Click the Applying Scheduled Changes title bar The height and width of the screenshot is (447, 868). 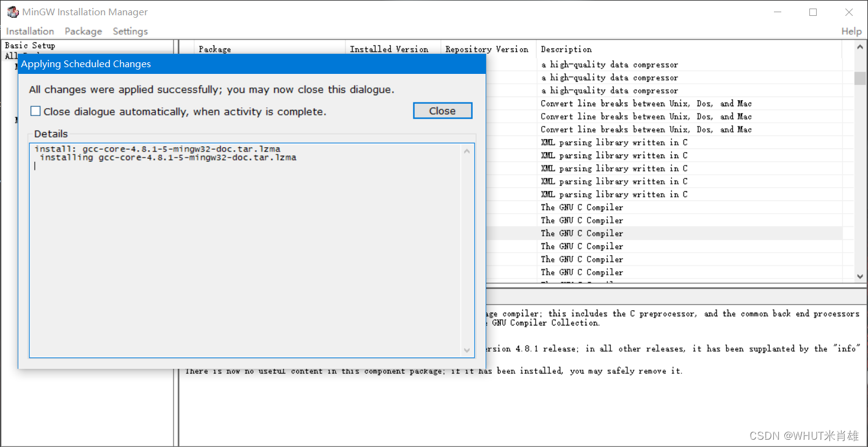point(252,64)
